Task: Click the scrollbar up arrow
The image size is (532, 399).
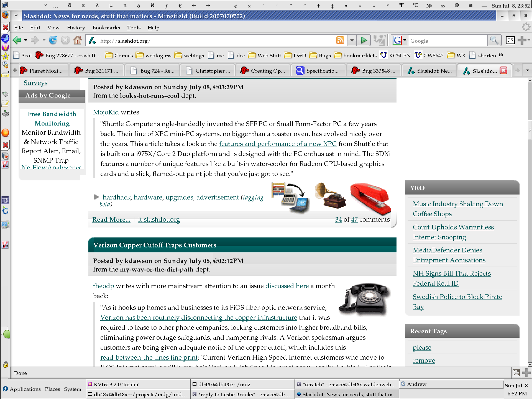Action: 530,80
